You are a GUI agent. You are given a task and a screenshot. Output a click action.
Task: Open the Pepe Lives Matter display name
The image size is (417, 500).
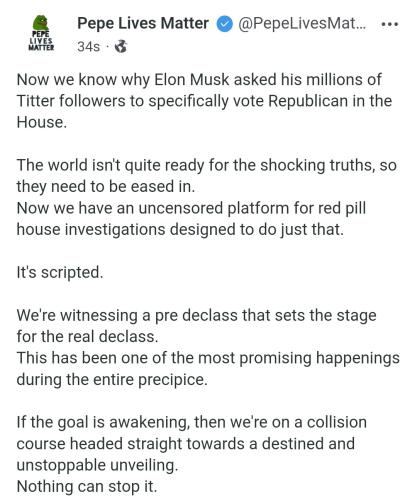(x=143, y=24)
